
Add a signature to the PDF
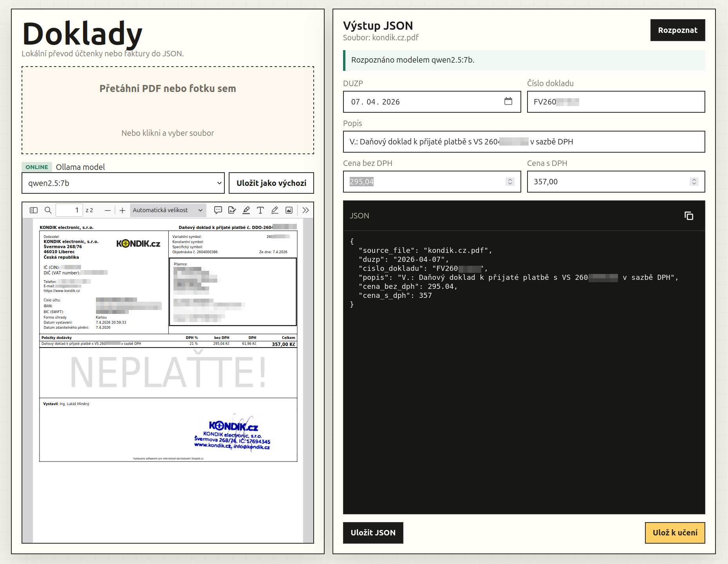pyautogui.click(x=232, y=210)
